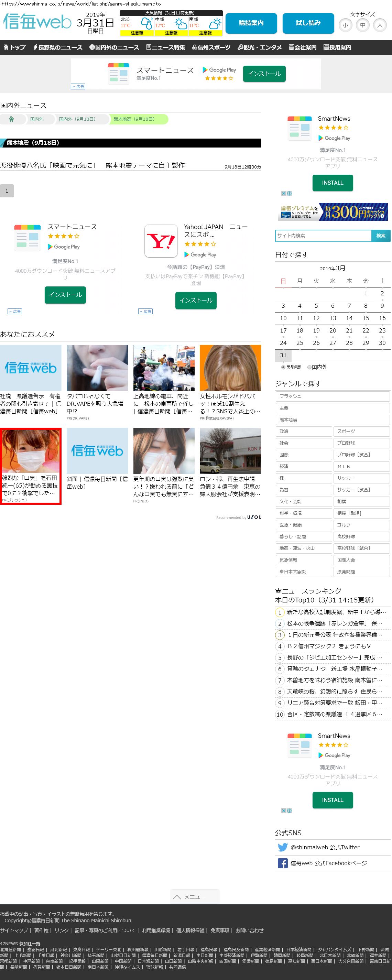Click the 信毎web logo in header
The width and height of the screenshot is (392, 980).
(x=37, y=22)
